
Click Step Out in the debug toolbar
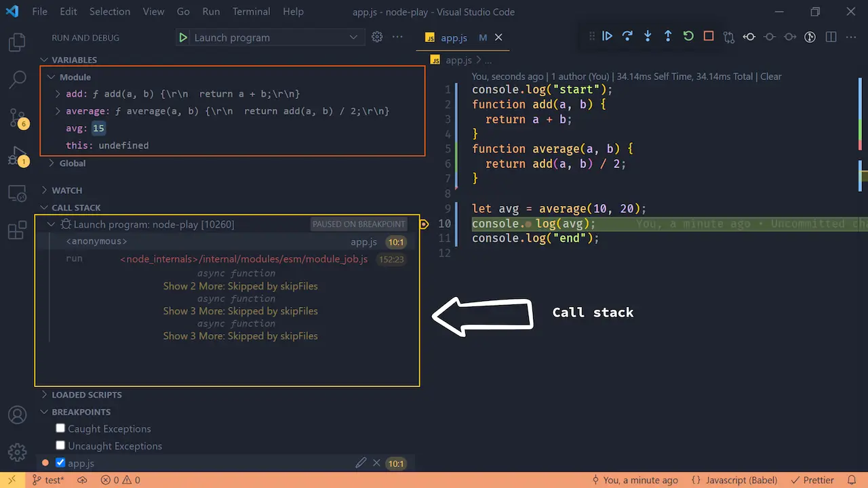[x=668, y=37]
